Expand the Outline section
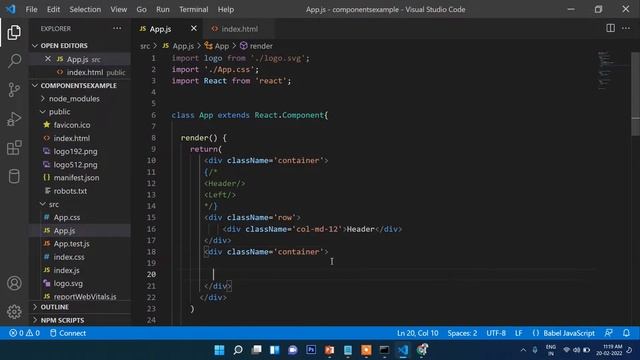This screenshot has width=640, height=360. tap(80, 307)
